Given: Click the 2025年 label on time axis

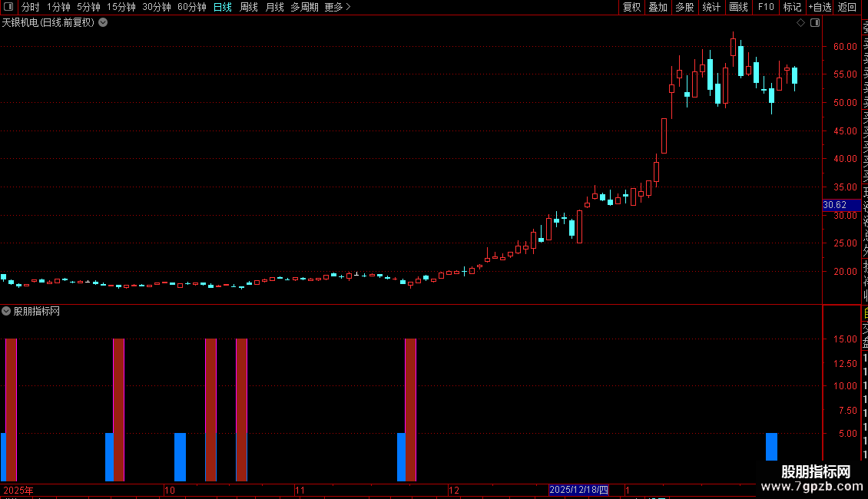Looking at the screenshot, I should click(x=18, y=490).
